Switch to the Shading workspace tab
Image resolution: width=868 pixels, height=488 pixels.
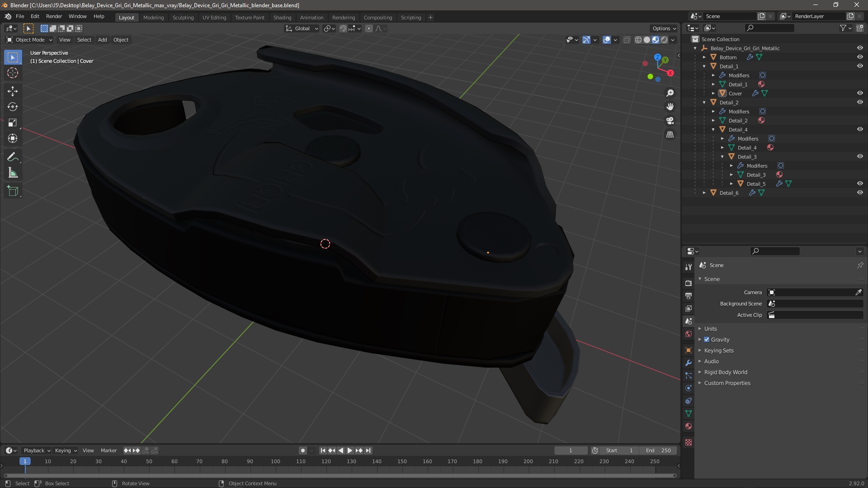click(282, 17)
